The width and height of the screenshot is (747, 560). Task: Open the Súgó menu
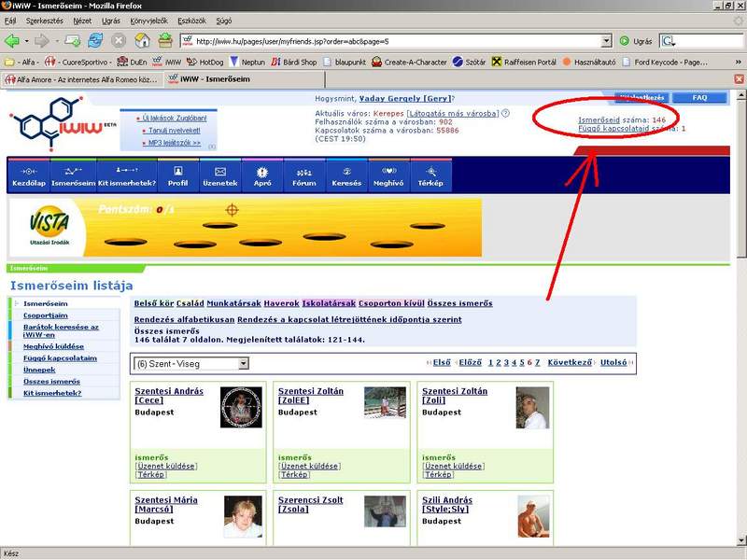[224, 21]
